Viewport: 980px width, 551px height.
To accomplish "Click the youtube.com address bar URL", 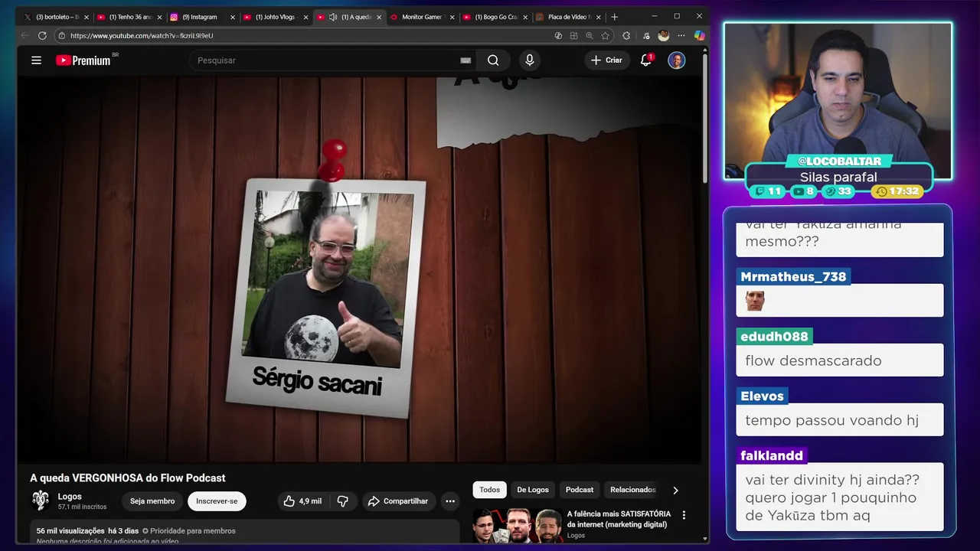I will 142,35.
